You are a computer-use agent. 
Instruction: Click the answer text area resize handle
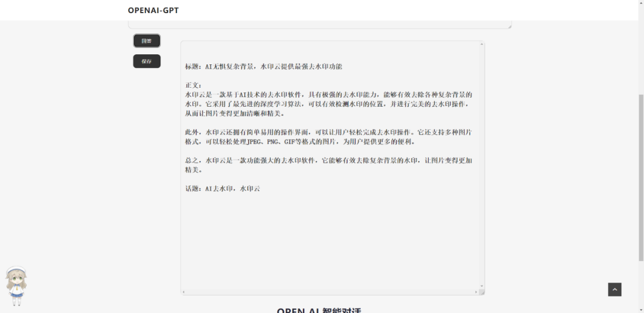482,292
